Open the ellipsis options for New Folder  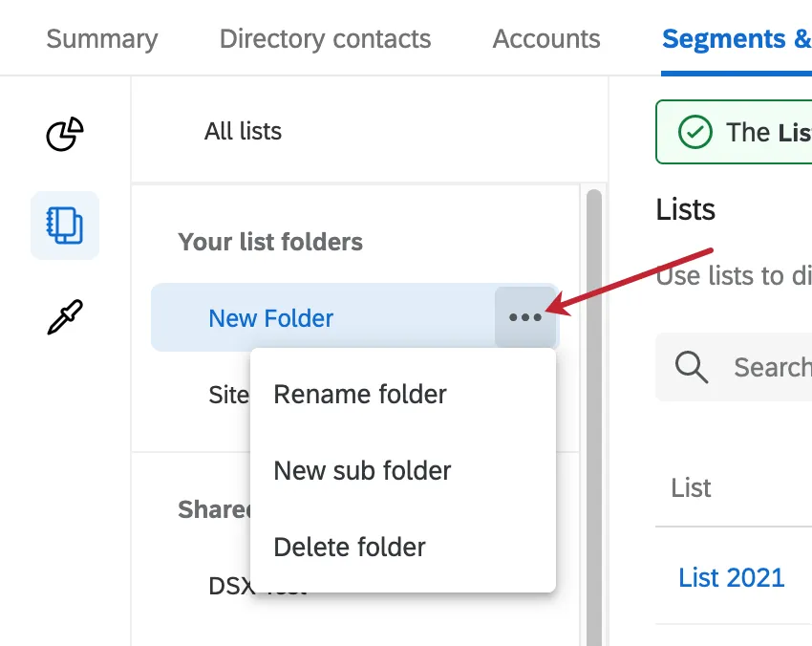pyautogui.click(x=526, y=316)
